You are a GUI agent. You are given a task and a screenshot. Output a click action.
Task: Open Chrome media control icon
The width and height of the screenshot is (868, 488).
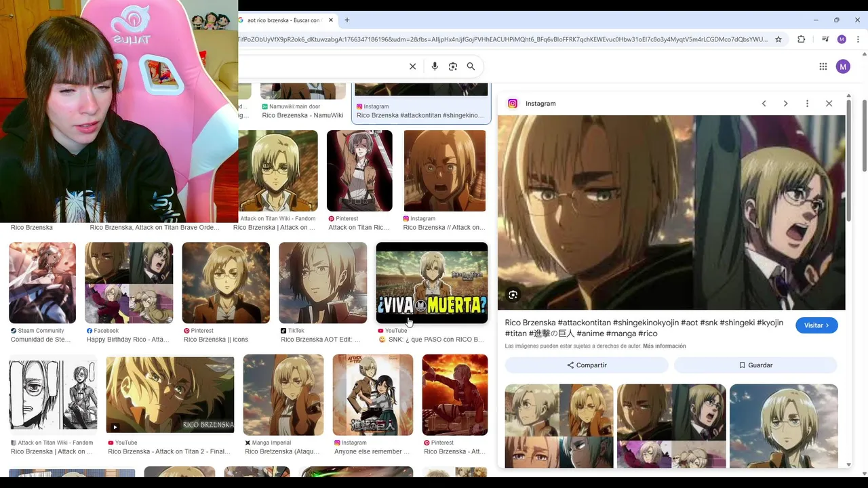coord(825,39)
